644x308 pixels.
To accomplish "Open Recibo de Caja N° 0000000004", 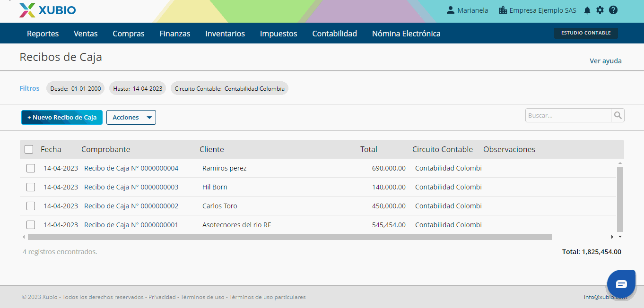I will pyautogui.click(x=131, y=168).
